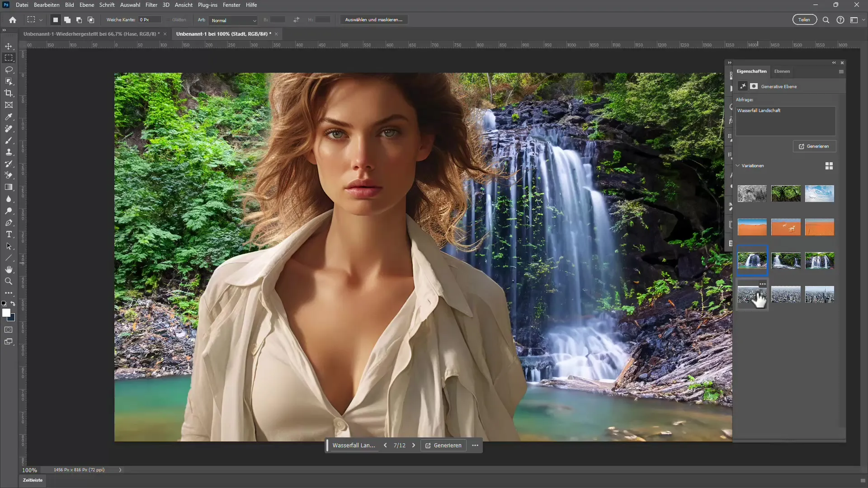Swap foreground and background colors
Image resolution: width=868 pixels, height=488 pixels.
13,304
